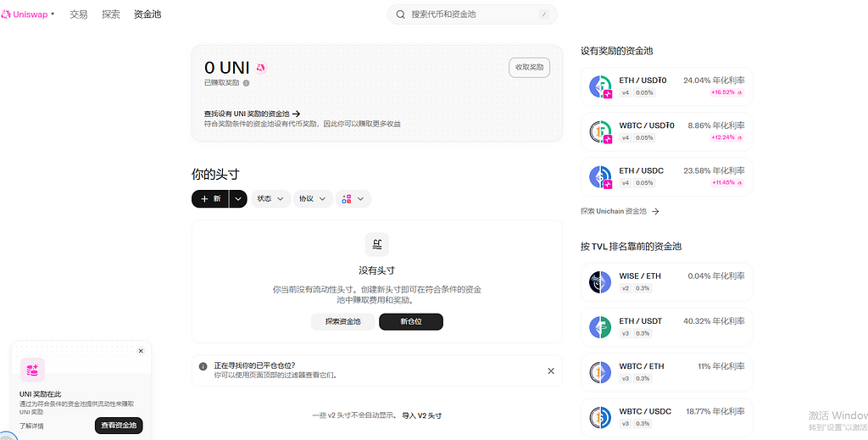The height and width of the screenshot is (440, 868).
Task: Click the ETH / USDT0 pool token icon
Action: pos(600,86)
